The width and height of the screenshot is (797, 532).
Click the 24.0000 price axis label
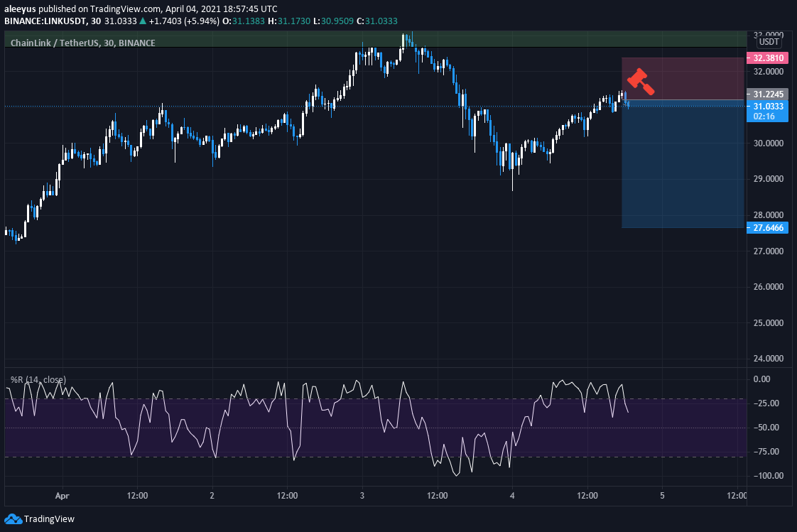(x=768, y=359)
